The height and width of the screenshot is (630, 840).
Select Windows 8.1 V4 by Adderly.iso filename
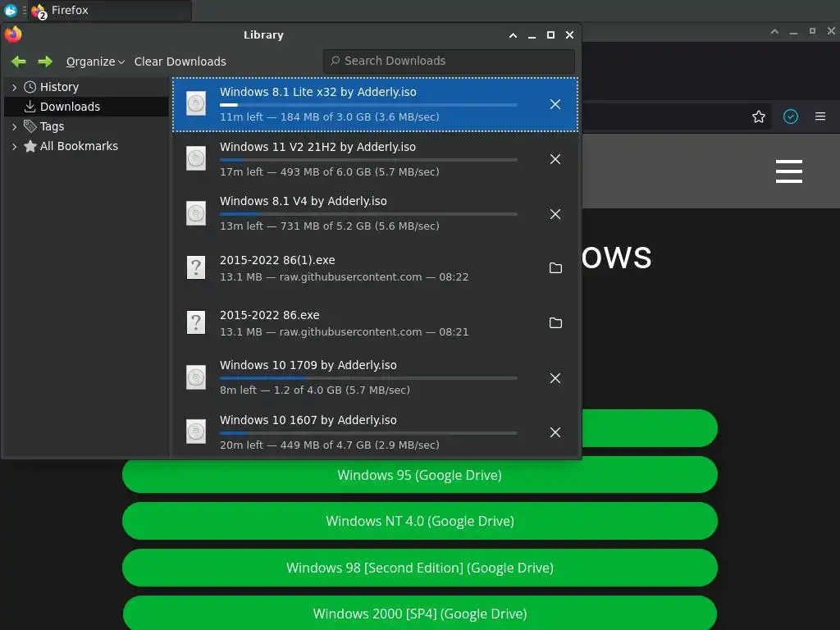click(x=304, y=201)
